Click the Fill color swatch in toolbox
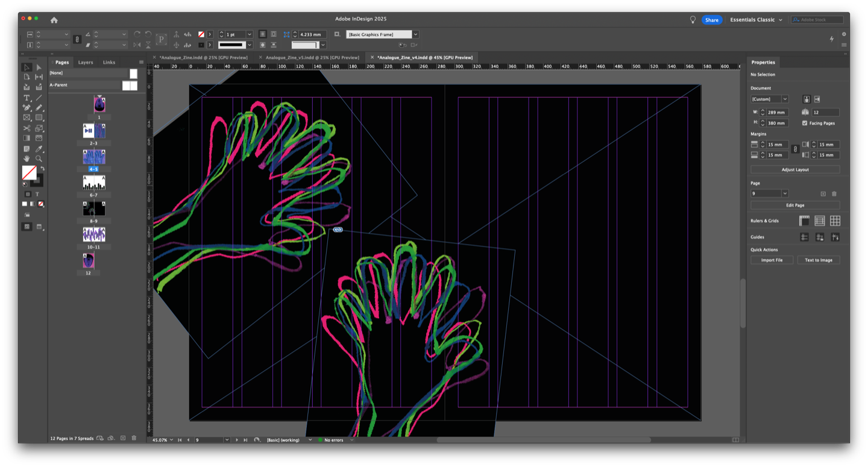This screenshot has height=467, width=868. coord(28,173)
